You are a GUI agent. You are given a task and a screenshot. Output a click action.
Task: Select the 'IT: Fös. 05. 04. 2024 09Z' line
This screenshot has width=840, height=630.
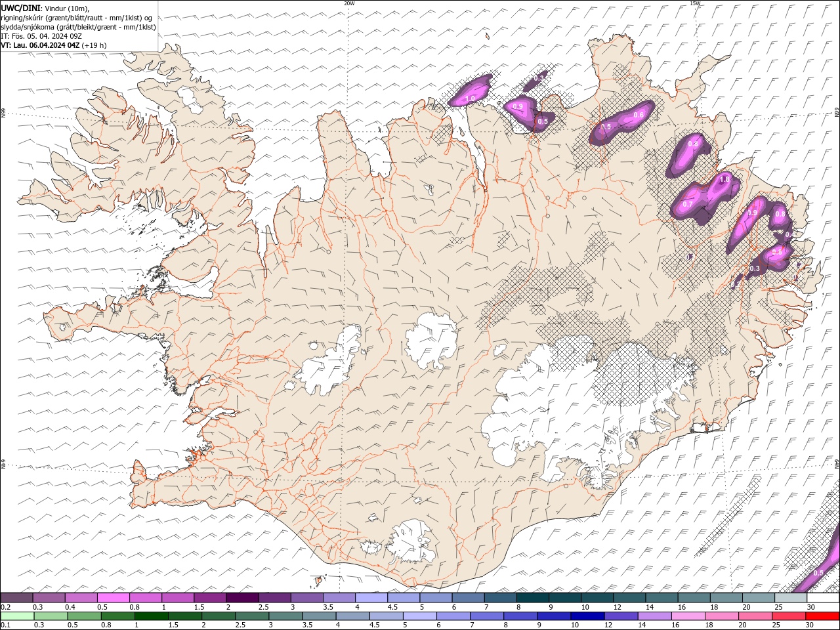[x=41, y=36]
